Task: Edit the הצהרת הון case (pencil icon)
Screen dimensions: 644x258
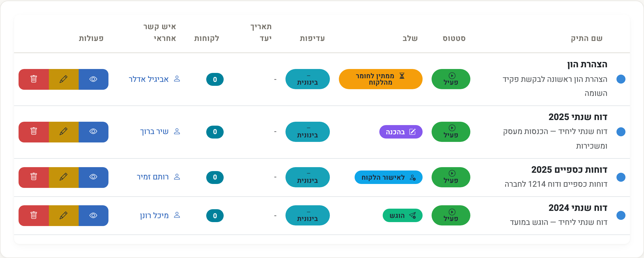Action: point(64,79)
